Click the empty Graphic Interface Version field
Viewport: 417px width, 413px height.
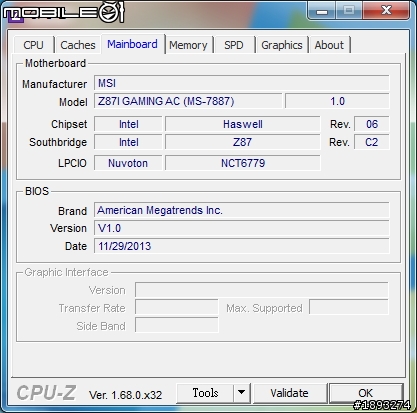(x=262, y=290)
